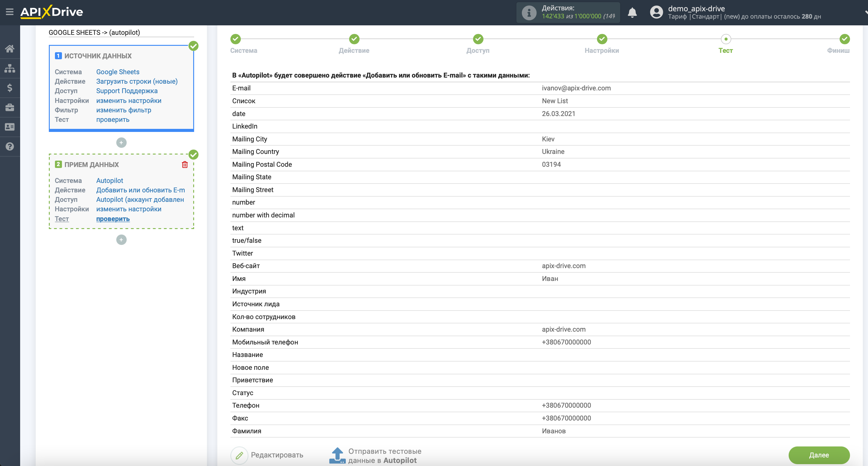Select postal code 03194
Viewport: 868px width, 466px height.
point(551,165)
